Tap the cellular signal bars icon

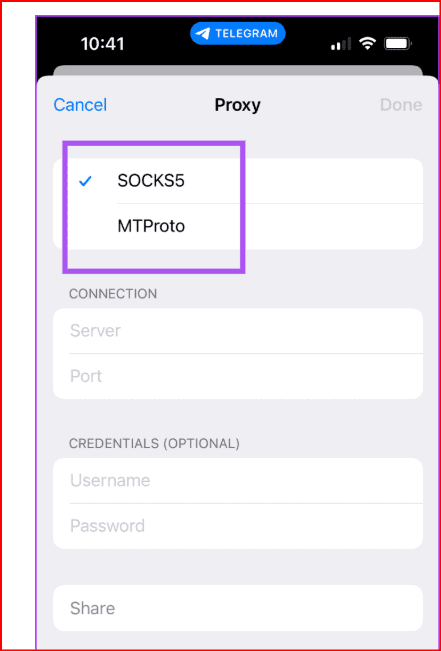341,44
